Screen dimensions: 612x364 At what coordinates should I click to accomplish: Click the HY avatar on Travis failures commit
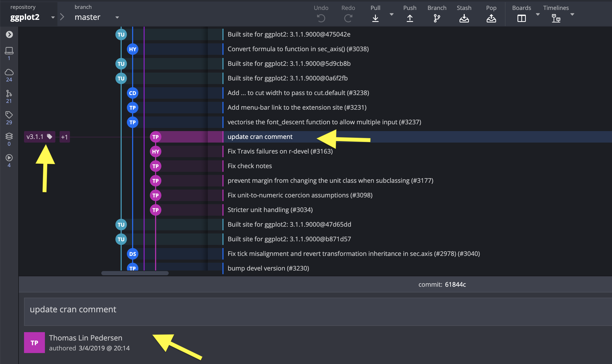point(156,151)
